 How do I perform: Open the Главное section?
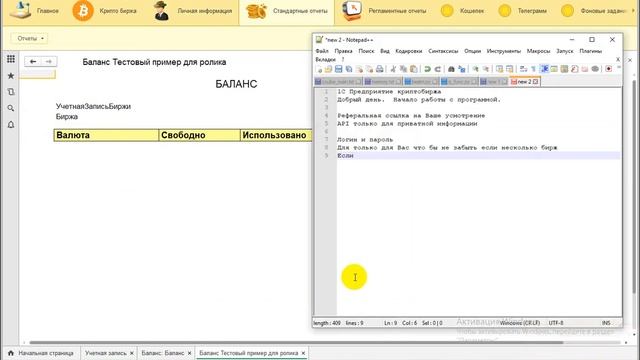35,11
